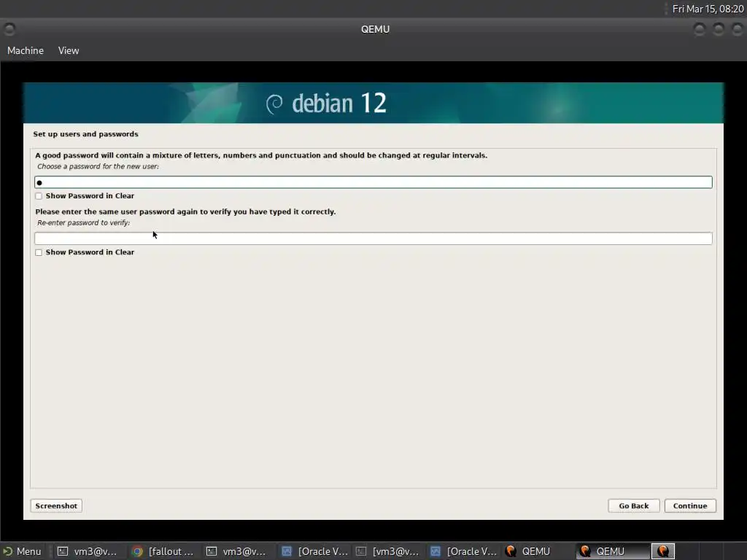Continue to the next installer step
Screen dimensions: 747x560
(x=690, y=506)
